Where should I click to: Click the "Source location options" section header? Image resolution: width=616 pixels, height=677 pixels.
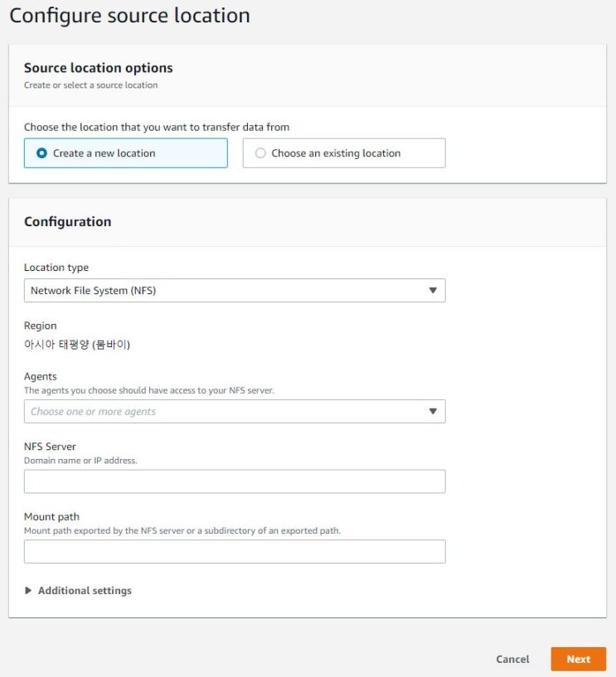(99, 68)
